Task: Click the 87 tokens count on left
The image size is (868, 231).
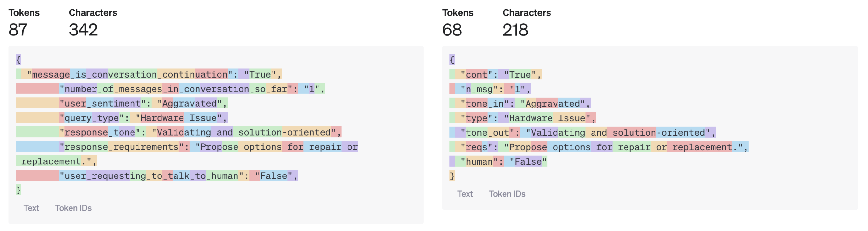Action: click(18, 30)
